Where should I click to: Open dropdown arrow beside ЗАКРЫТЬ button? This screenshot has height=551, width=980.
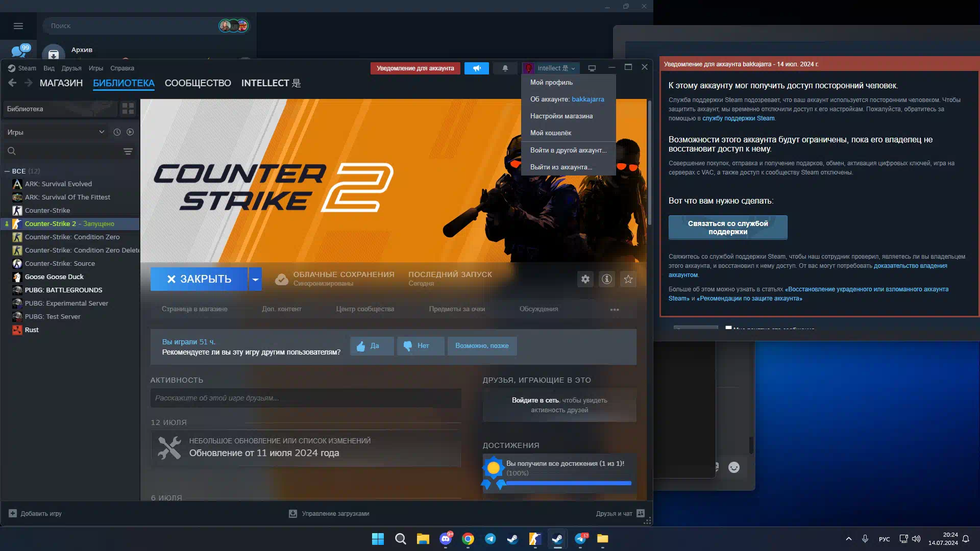click(x=255, y=279)
